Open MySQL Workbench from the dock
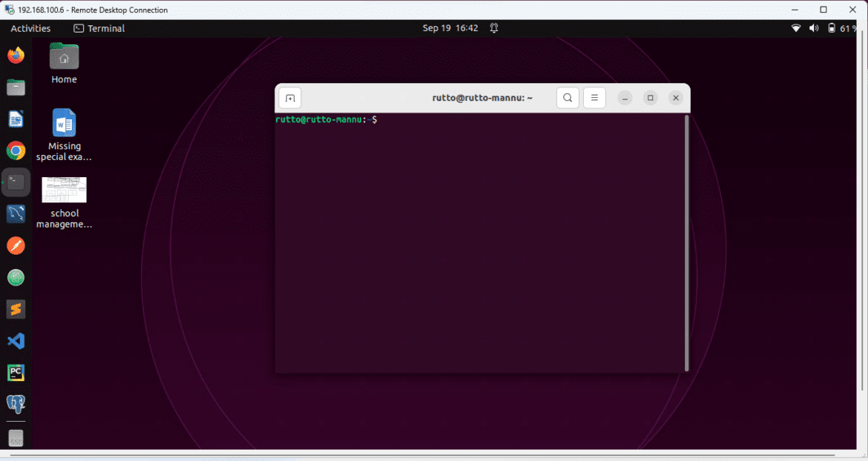Screen dimensions: 868x461 click(16, 213)
